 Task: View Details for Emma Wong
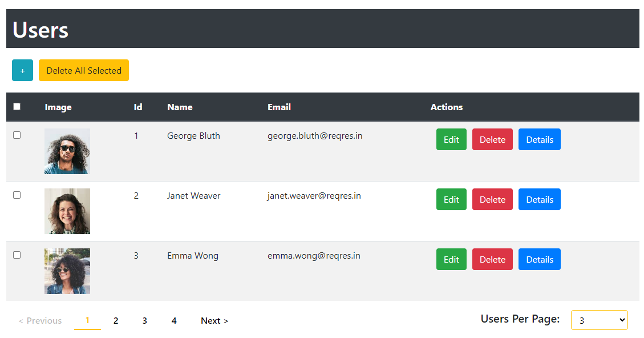(539, 259)
